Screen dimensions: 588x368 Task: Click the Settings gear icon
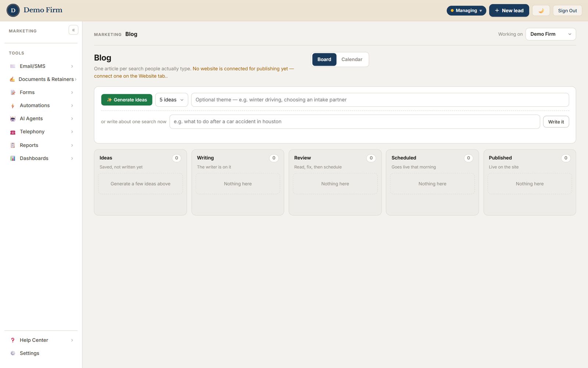click(13, 353)
